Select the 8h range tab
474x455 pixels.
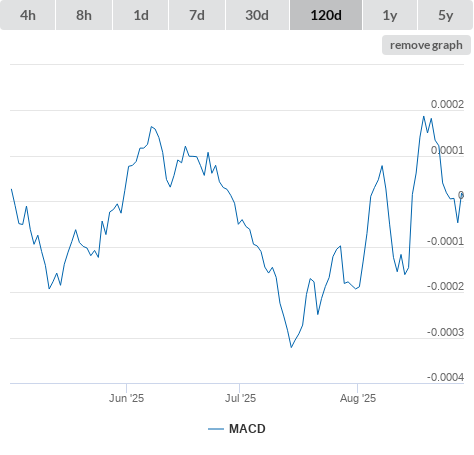coord(84,15)
